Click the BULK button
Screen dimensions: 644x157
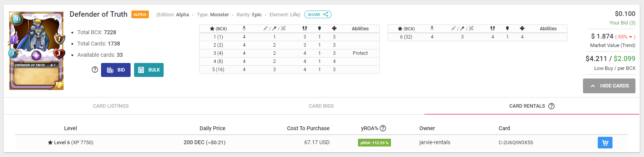tap(149, 70)
